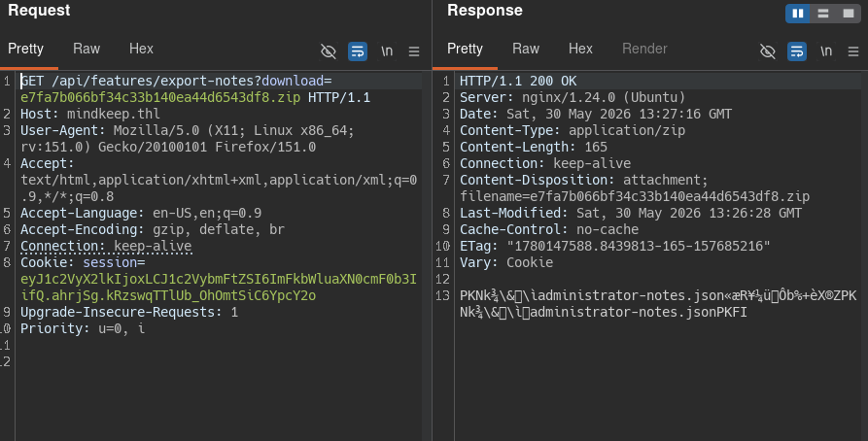Click the Accept-Language header line
The width and height of the screenshot is (868, 441).
click(x=141, y=213)
